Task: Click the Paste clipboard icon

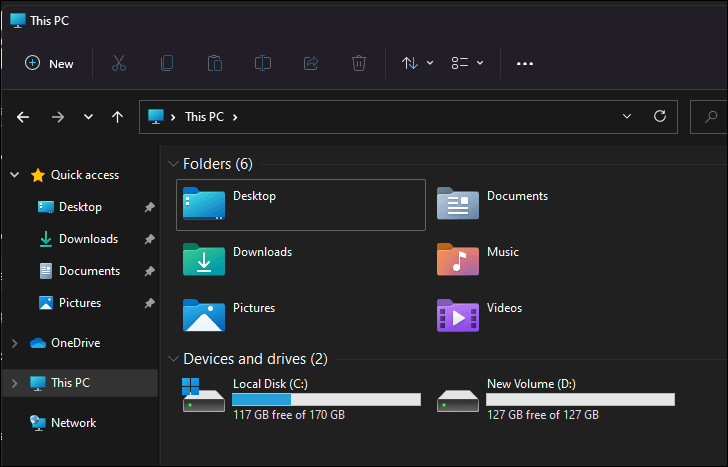Action: pos(214,63)
